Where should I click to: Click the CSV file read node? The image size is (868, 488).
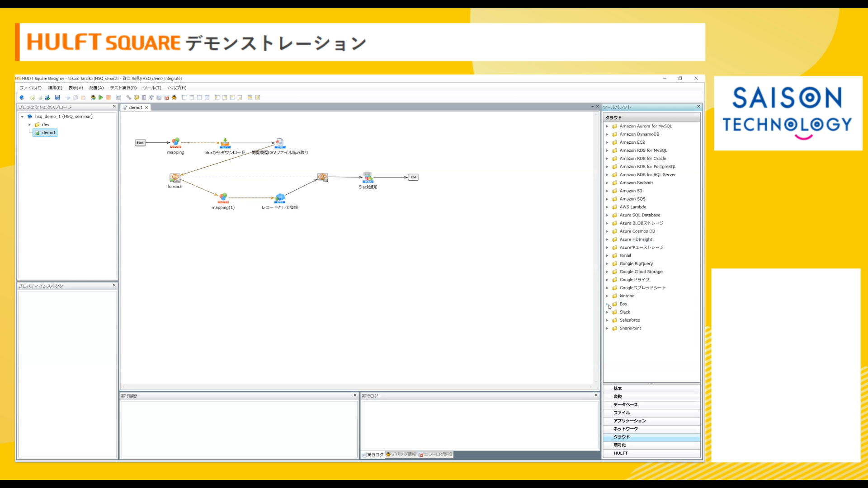280,144
